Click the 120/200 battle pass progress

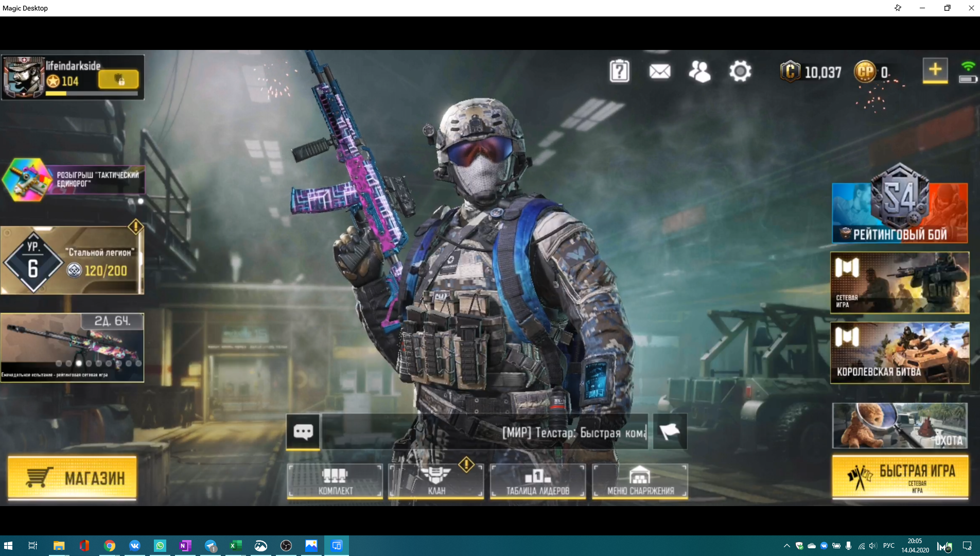(x=106, y=271)
